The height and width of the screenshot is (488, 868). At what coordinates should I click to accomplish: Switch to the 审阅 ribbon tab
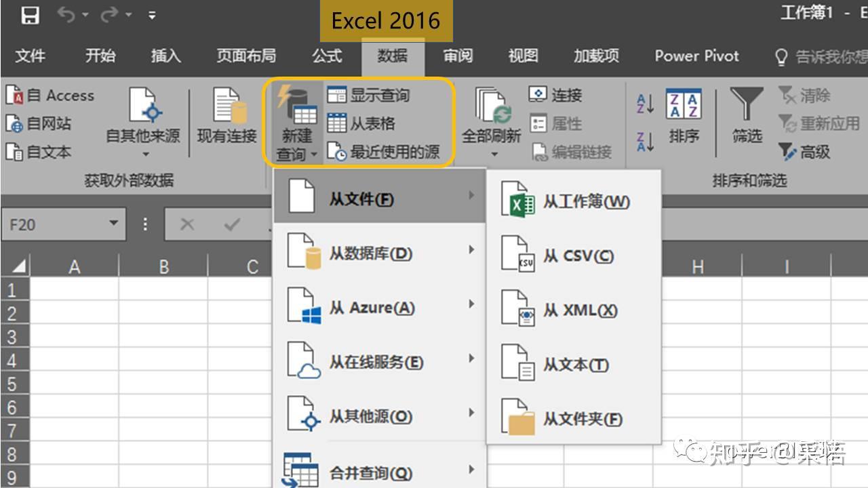(458, 56)
